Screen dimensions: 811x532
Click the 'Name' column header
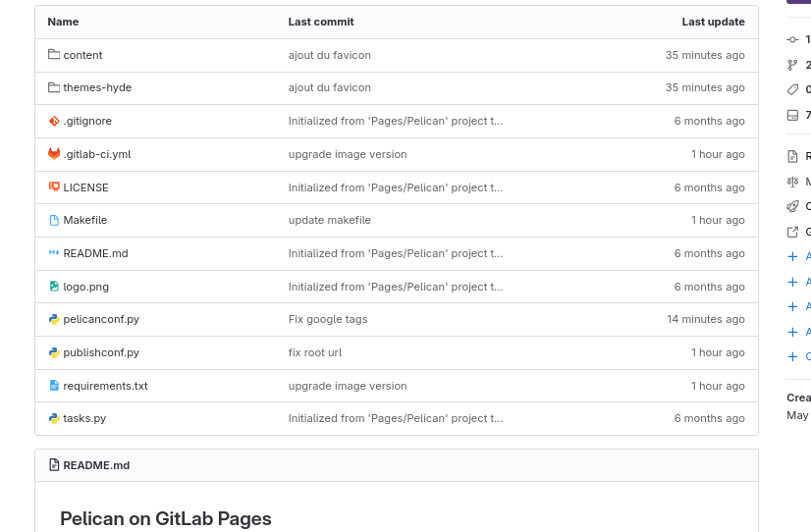[63, 22]
